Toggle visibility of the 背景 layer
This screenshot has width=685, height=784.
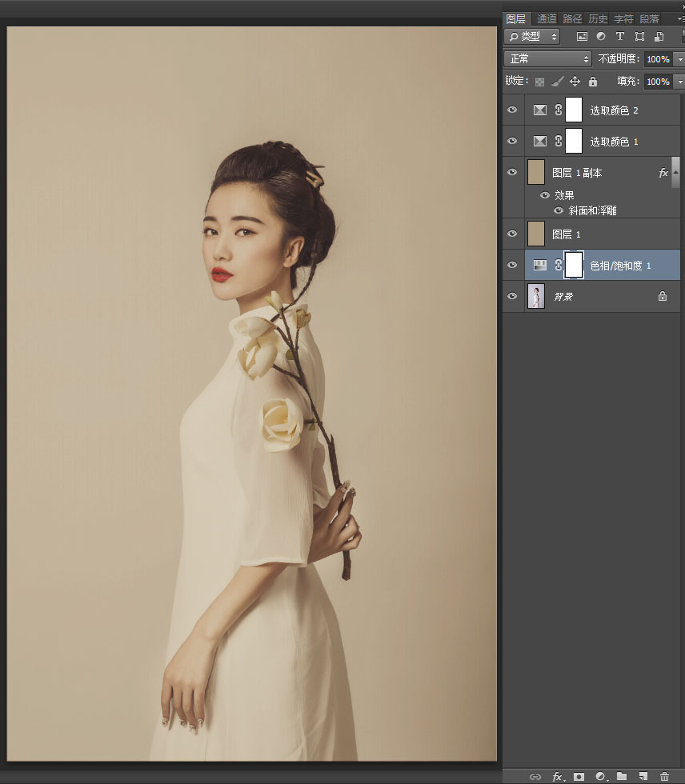point(512,296)
